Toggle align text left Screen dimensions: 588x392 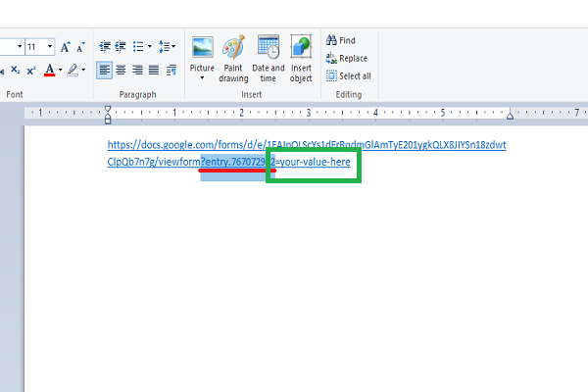tap(104, 71)
